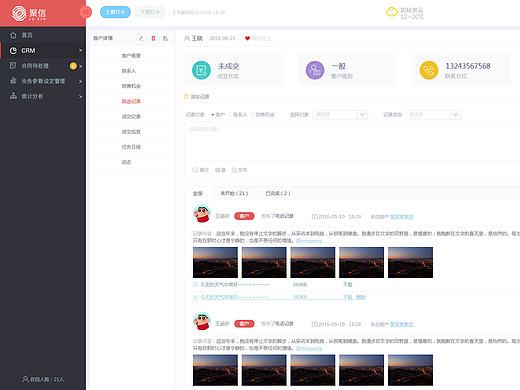Select the customer radio option for record target
This screenshot has height=390, width=520.
(213, 115)
